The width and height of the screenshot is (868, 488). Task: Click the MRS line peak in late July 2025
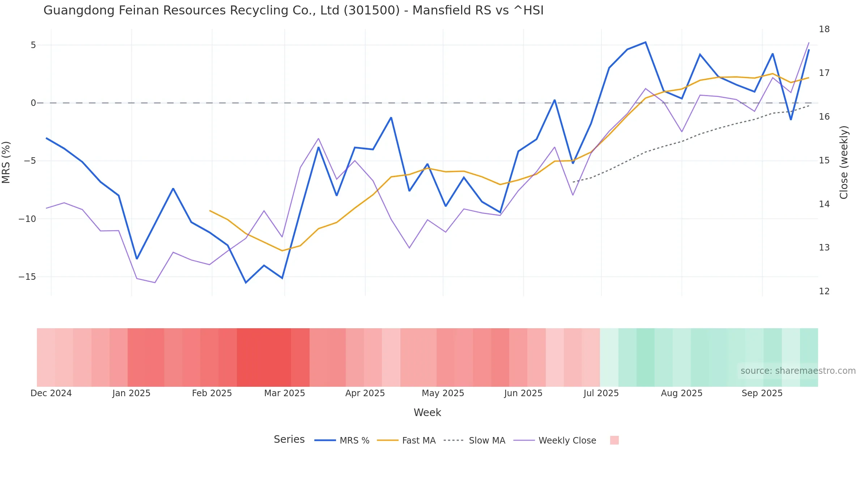pyautogui.click(x=645, y=42)
